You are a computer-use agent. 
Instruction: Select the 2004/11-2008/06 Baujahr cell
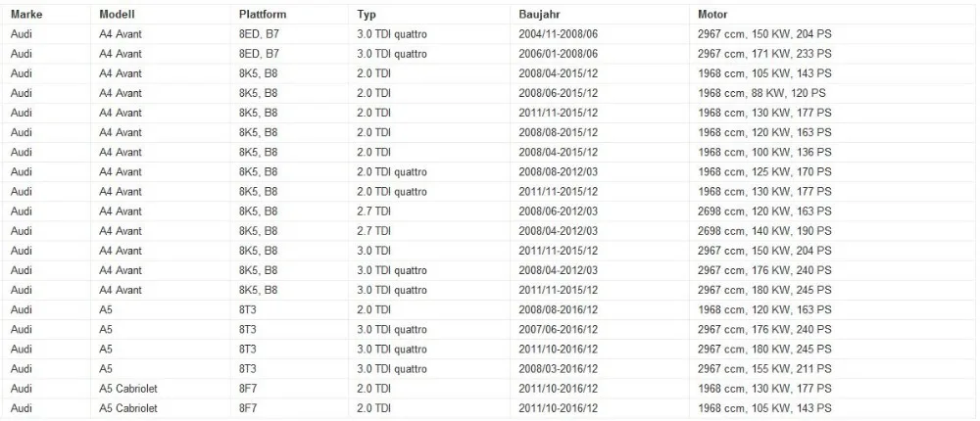point(600,34)
